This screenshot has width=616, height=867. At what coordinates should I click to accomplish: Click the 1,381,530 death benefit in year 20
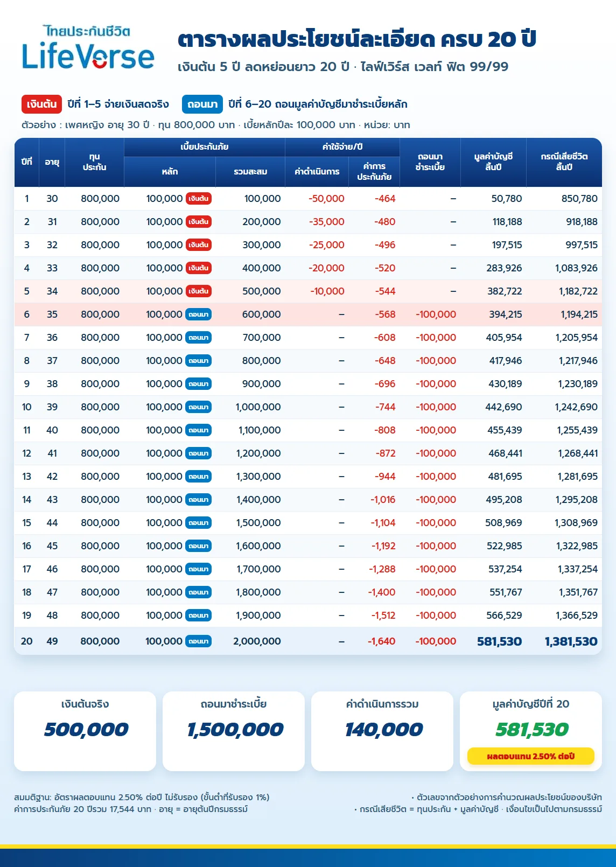coord(571,641)
